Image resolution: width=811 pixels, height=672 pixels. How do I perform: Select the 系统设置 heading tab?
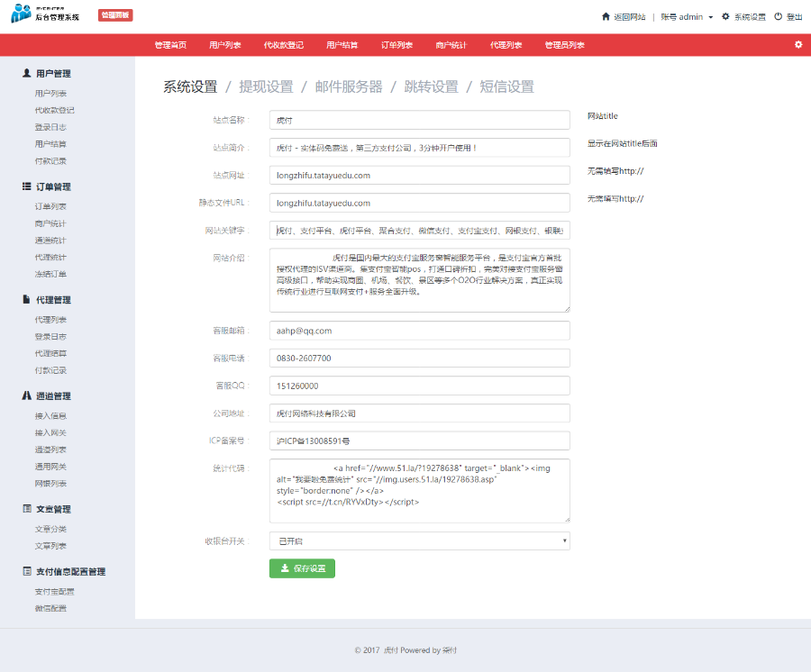click(190, 86)
